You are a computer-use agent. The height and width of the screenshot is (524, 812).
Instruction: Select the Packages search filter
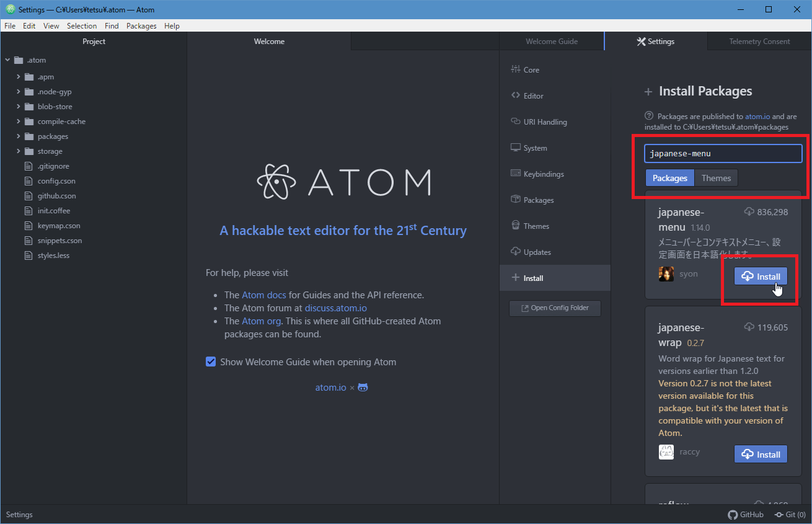pyautogui.click(x=669, y=178)
